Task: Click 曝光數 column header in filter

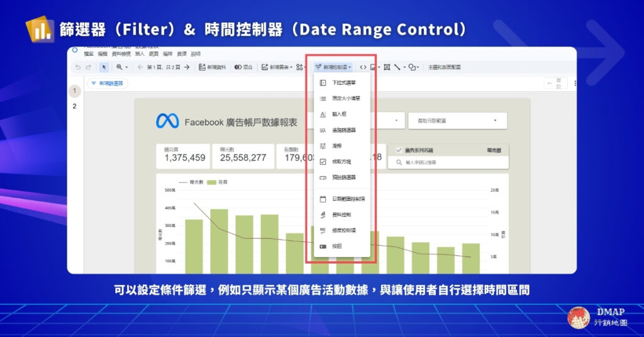Action: tap(494, 151)
